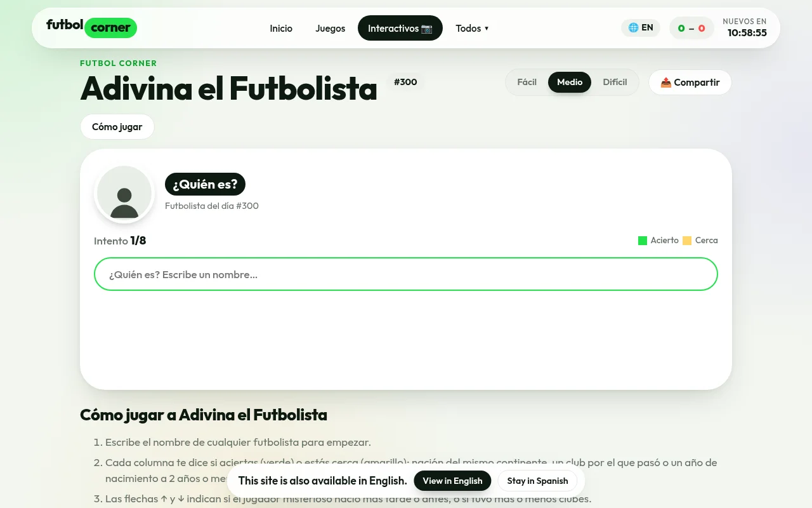Choose Fácil difficulty
812x508 pixels.
pos(527,82)
